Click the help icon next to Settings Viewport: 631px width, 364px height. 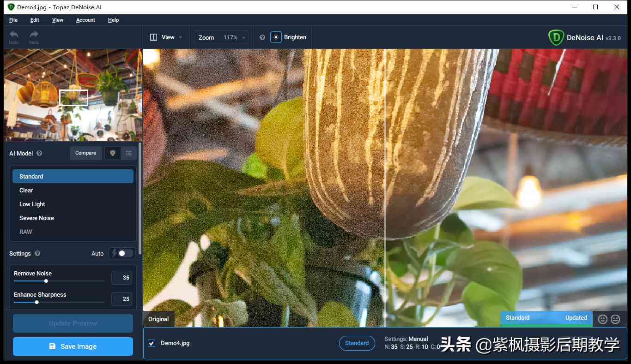click(x=37, y=253)
